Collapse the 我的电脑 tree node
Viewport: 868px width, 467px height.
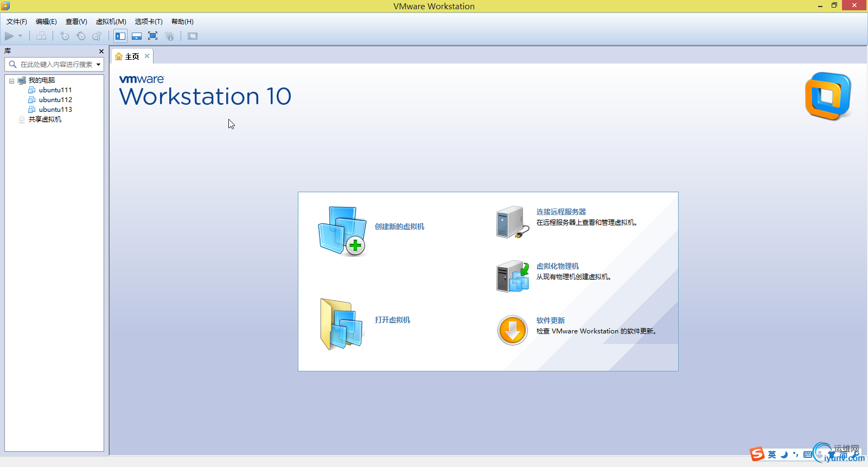(11, 81)
